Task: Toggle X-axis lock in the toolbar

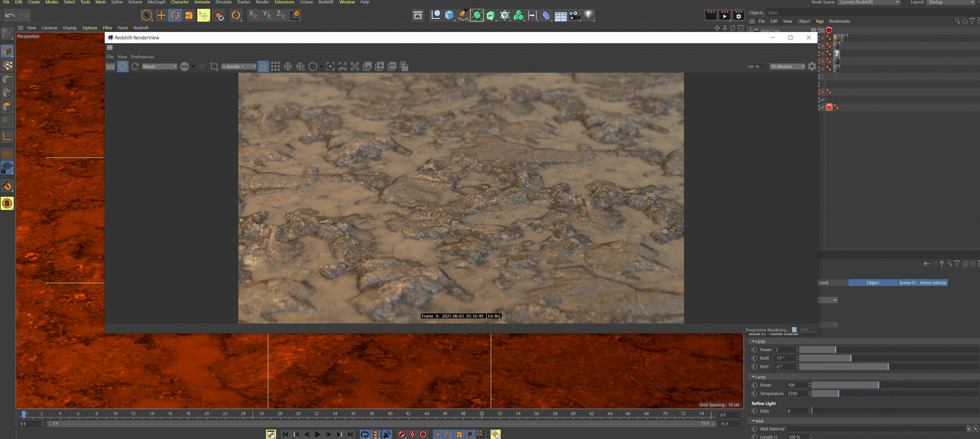Action: [x=253, y=15]
